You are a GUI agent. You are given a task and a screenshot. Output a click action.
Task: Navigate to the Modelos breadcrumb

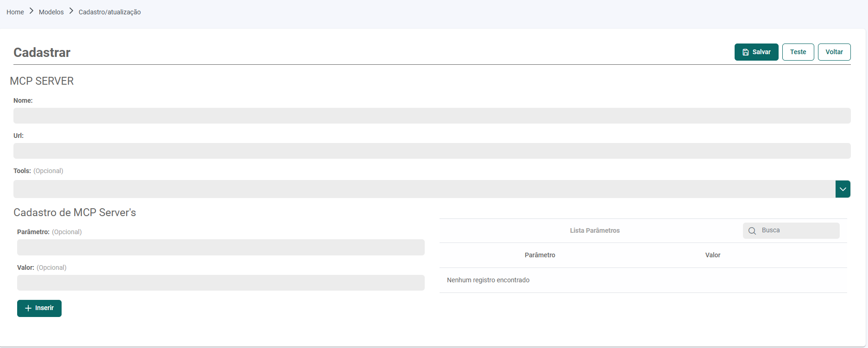coord(51,12)
